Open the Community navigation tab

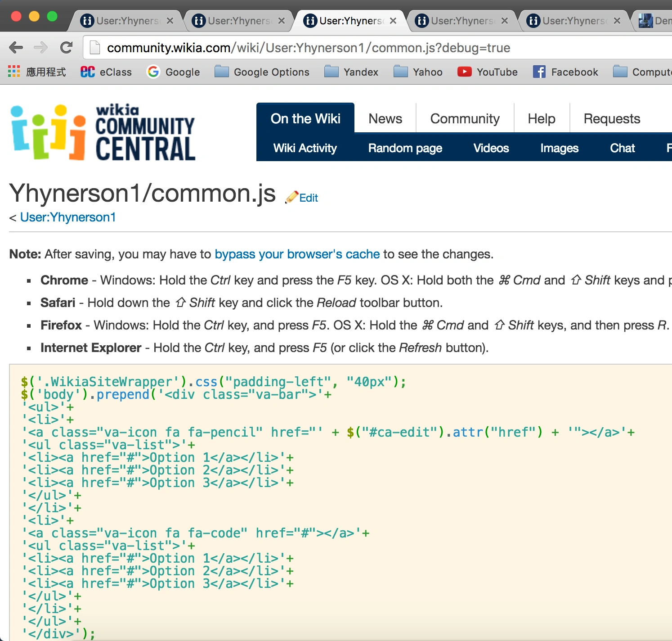[x=465, y=119]
